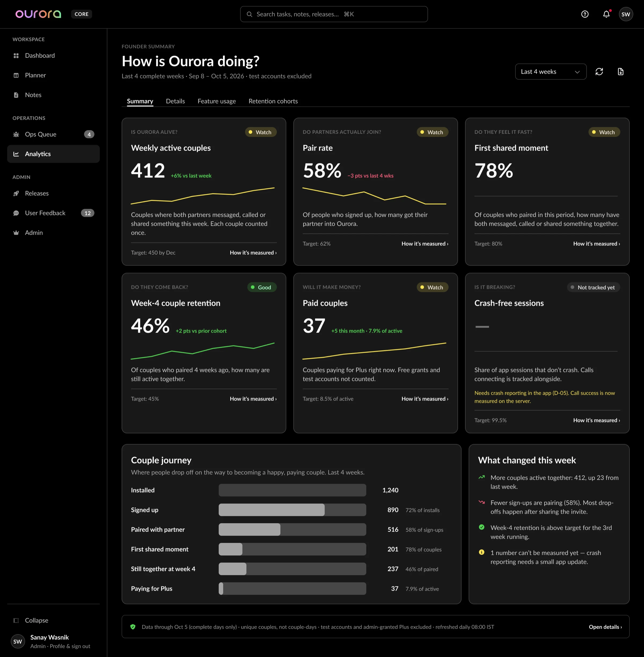Click the search magnifier icon

click(x=250, y=14)
